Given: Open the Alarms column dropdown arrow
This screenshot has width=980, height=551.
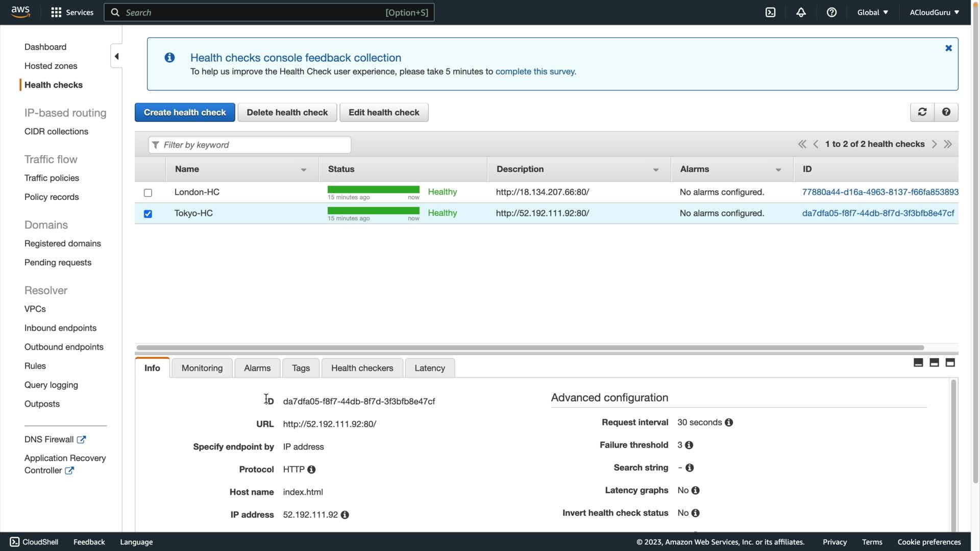Looking at the screenshot, I should (x=778, y=170).
